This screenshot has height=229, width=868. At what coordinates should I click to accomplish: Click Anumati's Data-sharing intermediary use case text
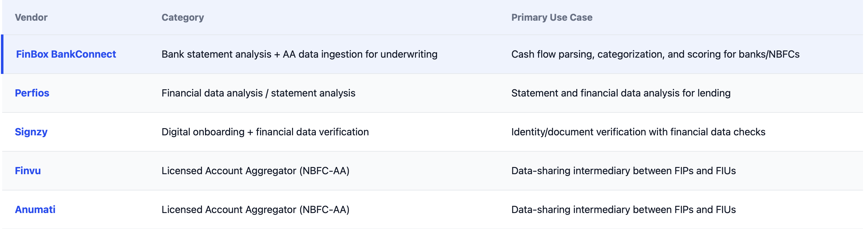[x=623, y=210]
